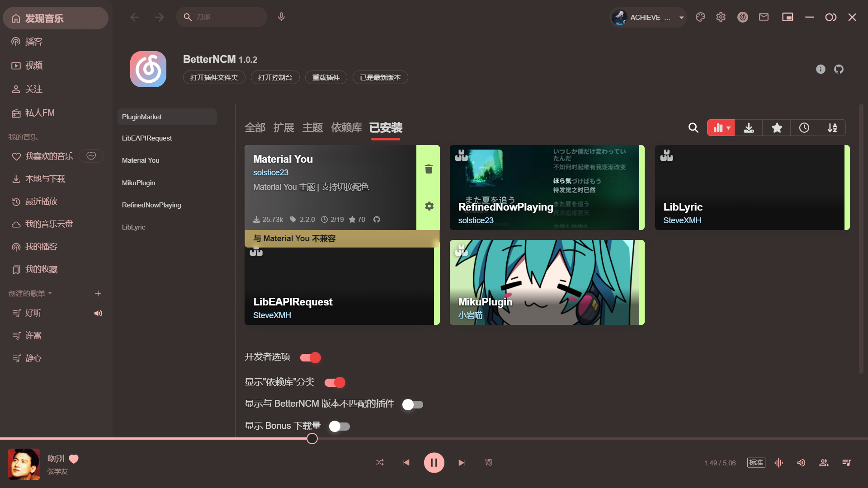The image size is (868, 488).
Task: Open plugin search in PluginMarket
Action: coord(693,128)
